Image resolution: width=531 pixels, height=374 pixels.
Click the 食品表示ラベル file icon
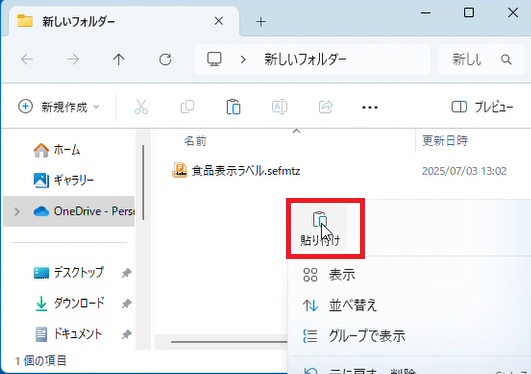180,170
